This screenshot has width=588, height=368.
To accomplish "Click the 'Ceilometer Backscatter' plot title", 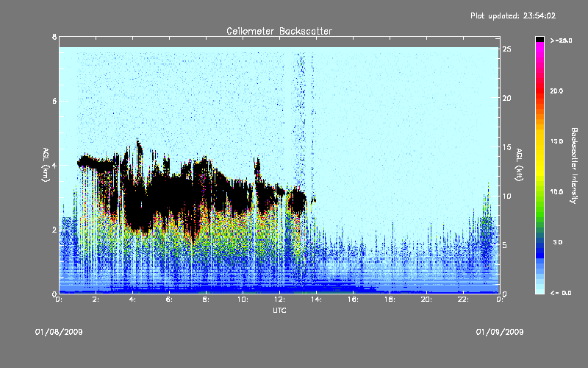I will tap(279, 31).
